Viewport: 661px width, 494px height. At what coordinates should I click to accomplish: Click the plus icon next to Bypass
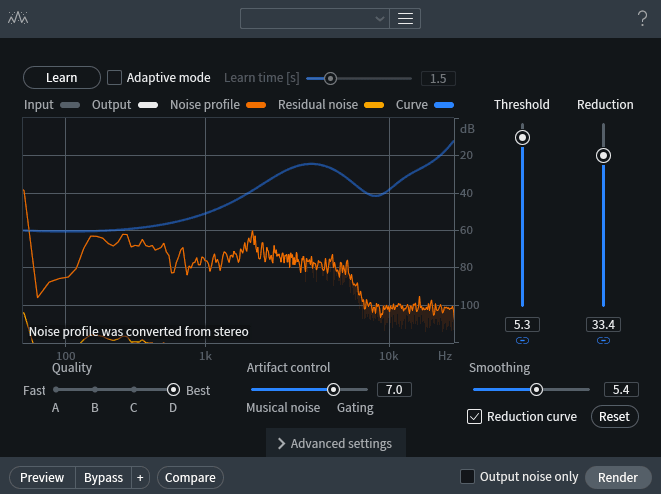tap(140, 478)
